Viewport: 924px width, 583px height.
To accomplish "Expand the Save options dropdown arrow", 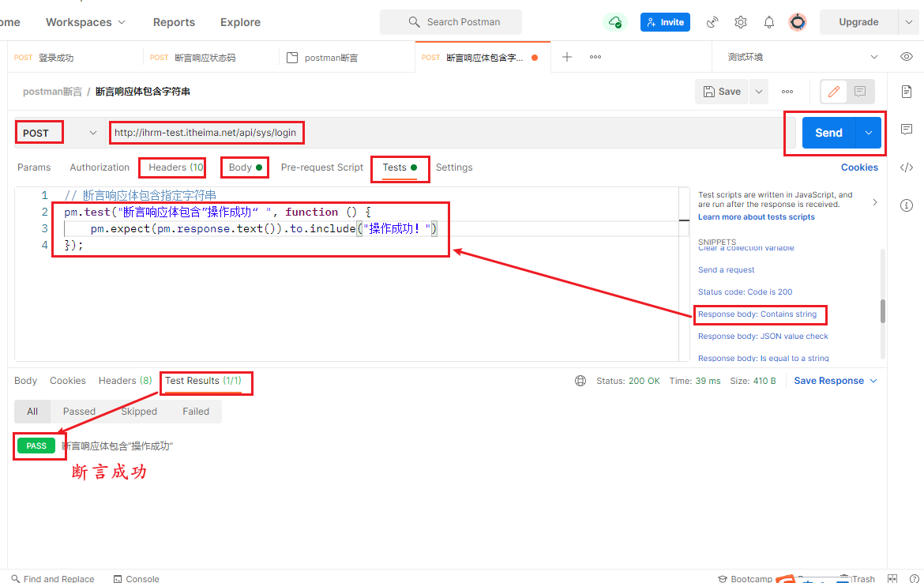I will (759, 92).
